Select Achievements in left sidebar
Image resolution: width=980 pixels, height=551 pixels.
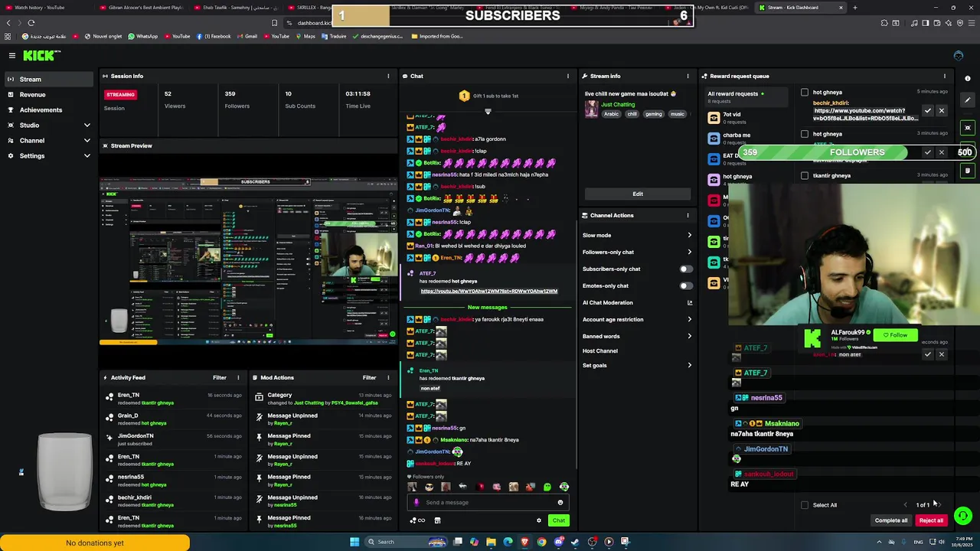48,109
